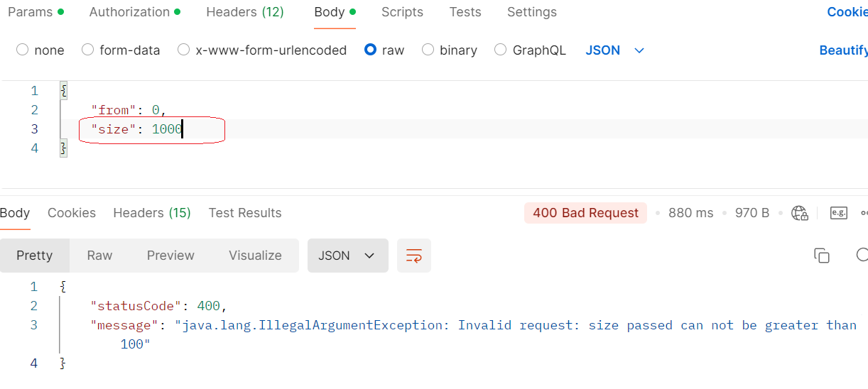Open the Cookies link at top right
The height and width of the screenshot is (389, 868).
[847, 12]
